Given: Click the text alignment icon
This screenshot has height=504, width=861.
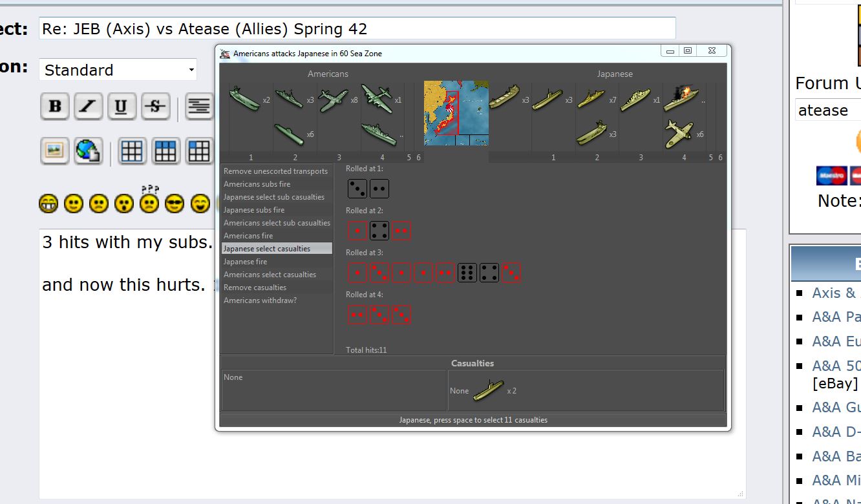Looking at the screenshot, I should click(x=199, y=107).
